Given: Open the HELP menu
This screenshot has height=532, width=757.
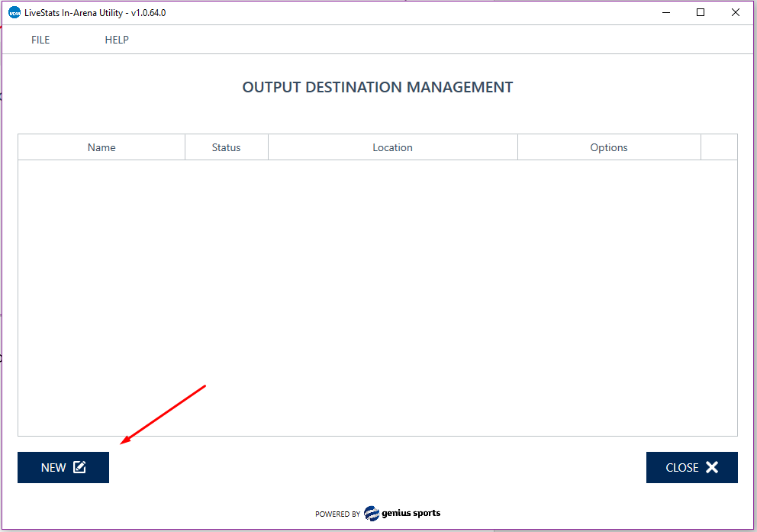Looking at the screenshot, I should point(117,40).
